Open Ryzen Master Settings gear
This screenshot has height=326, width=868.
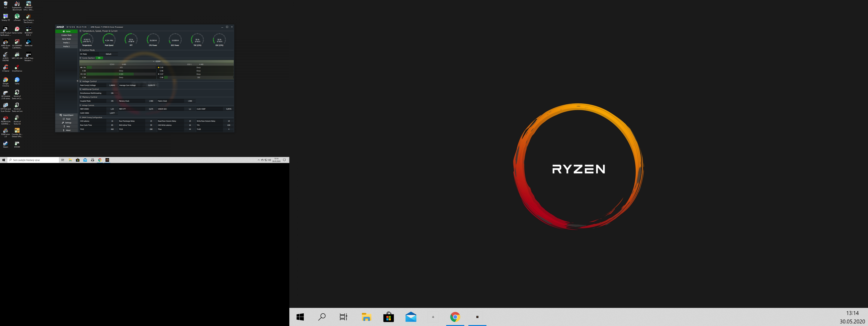point(63,123)
